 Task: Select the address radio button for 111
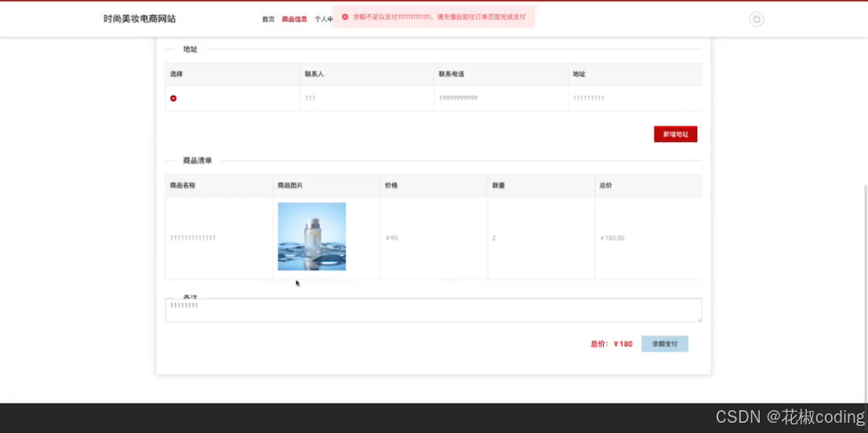[x=173, y=99]
